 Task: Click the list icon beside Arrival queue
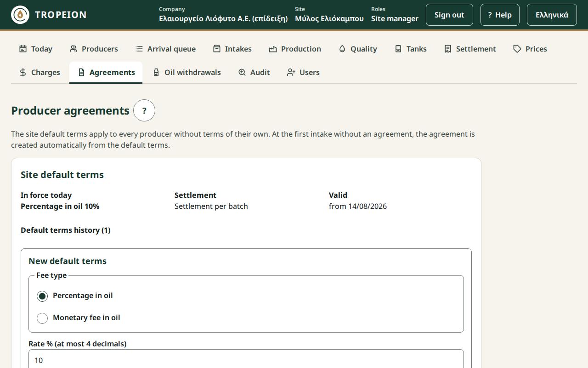click(139, 49)
